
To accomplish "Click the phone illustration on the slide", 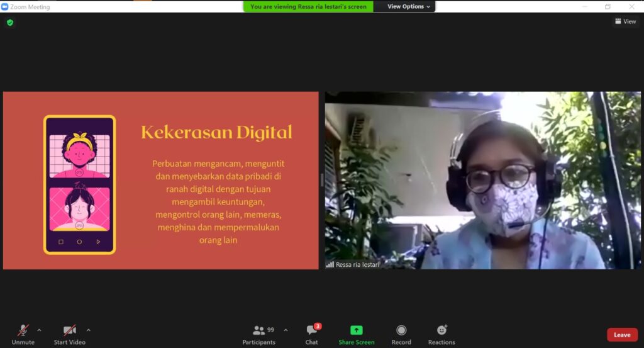I will point(80,185).
